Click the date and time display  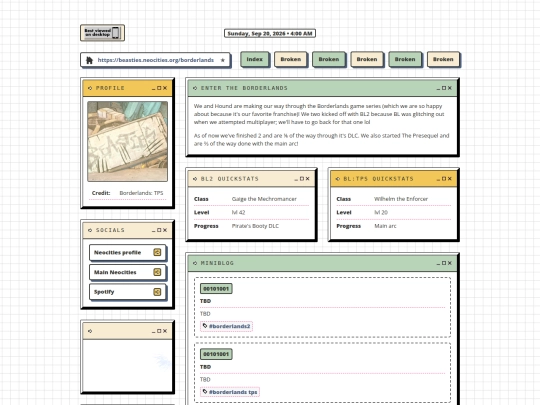pyautogui.click(x=270, y=33)
